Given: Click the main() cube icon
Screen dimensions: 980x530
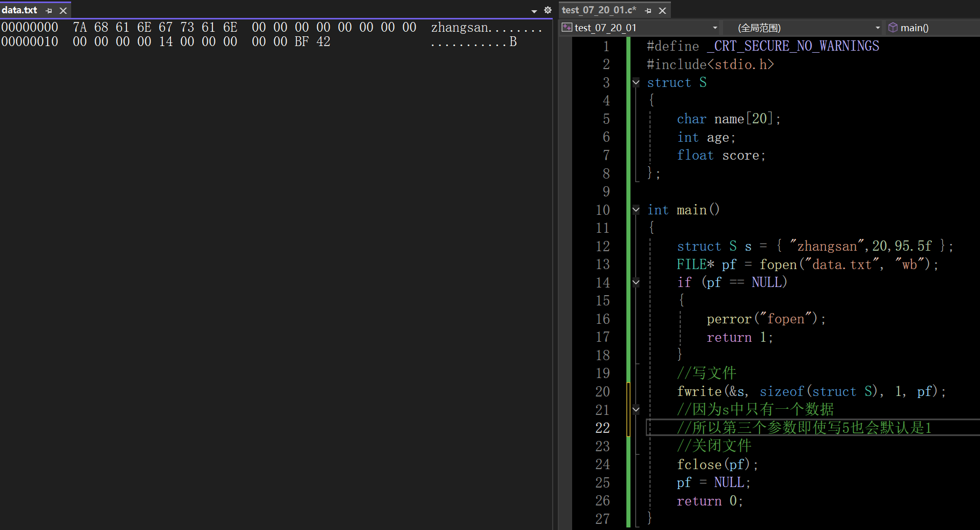Looking at the screenshot, I should point(893,28).
